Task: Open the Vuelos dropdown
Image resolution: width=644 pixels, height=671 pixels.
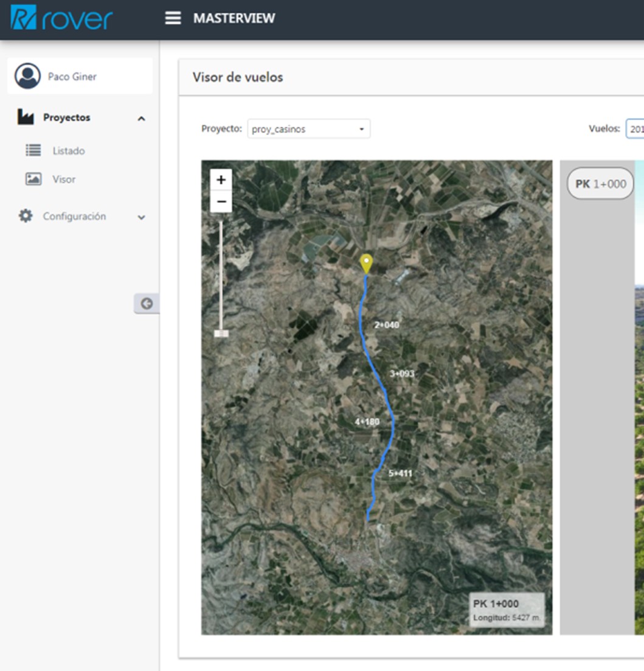Action: pos(635,129)
